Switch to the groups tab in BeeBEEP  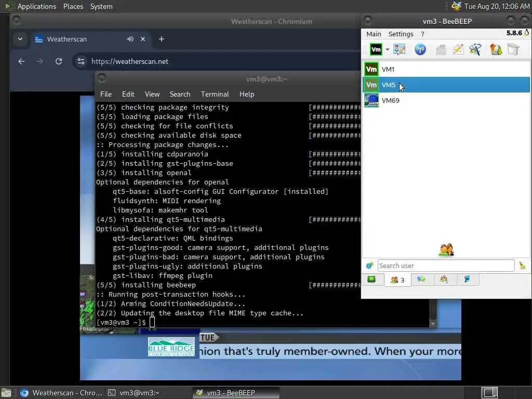point(444,279)
